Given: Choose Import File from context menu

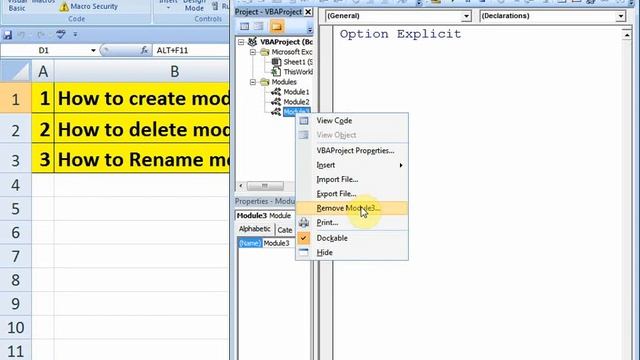Looking at the screenshot, I should click(x=351, y=180).
